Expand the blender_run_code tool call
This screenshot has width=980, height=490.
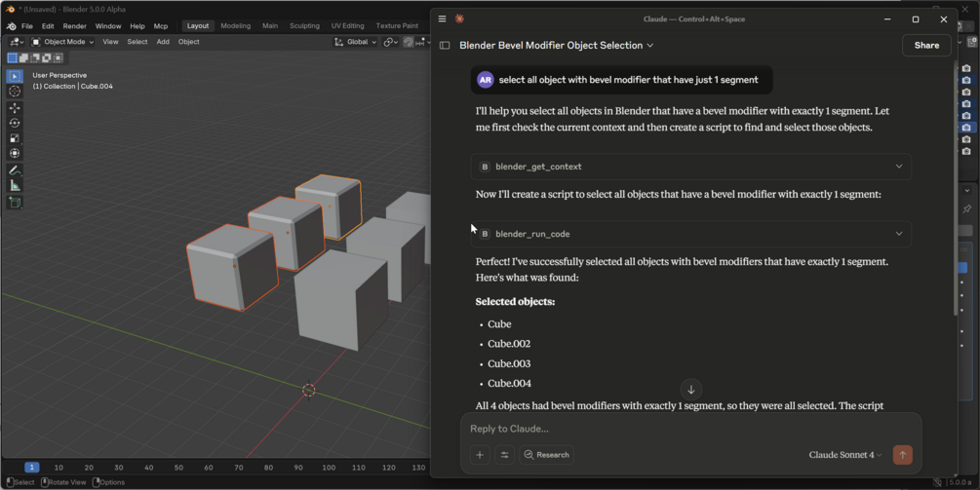point(690,234)
